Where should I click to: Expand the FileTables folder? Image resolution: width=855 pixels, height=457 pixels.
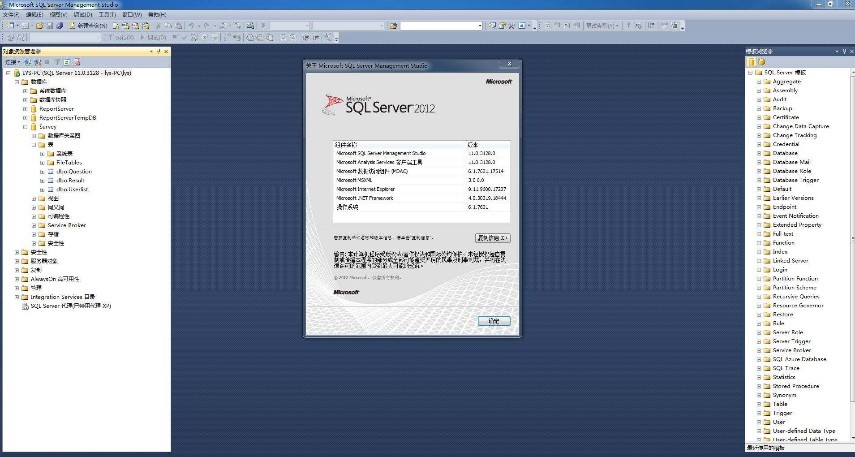pyautogui.click(x=42, y=163)
